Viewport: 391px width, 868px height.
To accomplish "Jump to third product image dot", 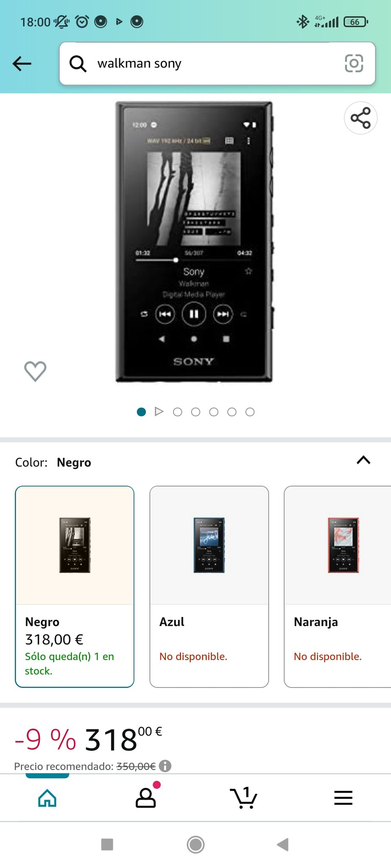I will (x=178, y=412).
